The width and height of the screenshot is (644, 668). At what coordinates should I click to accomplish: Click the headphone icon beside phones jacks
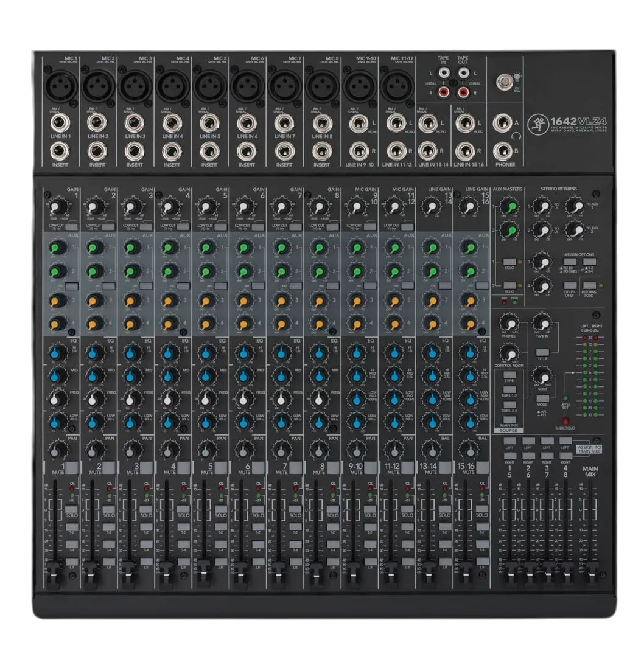(x=516, y=136)
